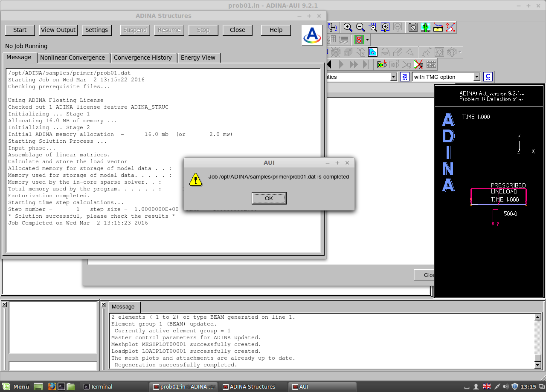This screenshot has width=546, height=392.
Task: Click the UK flag keyboard layout icon
Action: (x=487, y=386)
